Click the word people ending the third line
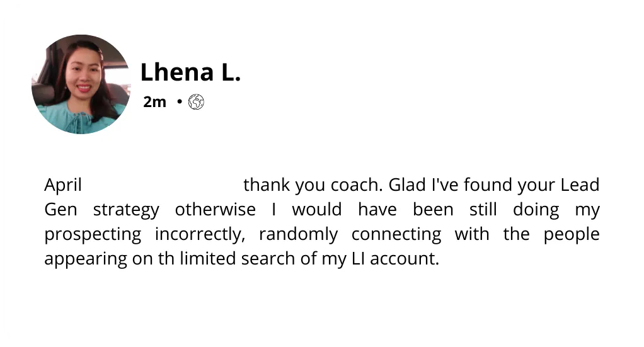Image resolution: width=644 pixels, height=347 pixels. click(572, 235)
